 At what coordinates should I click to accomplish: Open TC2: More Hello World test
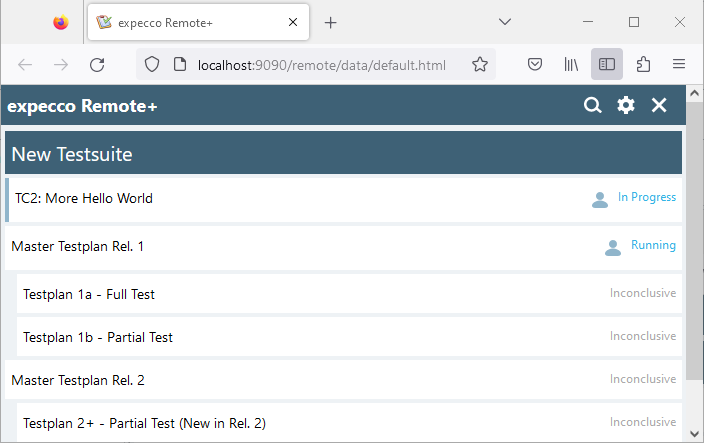pyautogui.click(x=84, y=198)
